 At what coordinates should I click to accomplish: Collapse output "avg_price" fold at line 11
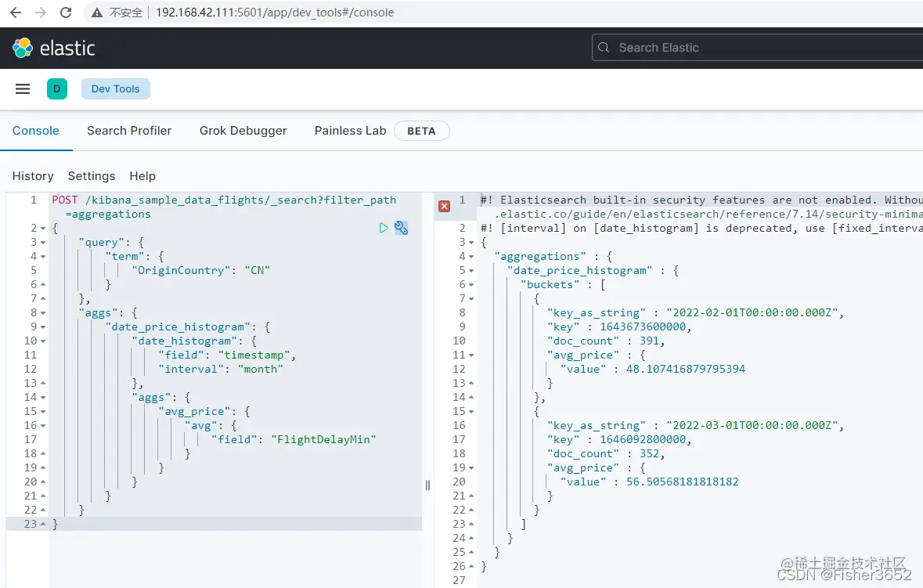point(471,355)
